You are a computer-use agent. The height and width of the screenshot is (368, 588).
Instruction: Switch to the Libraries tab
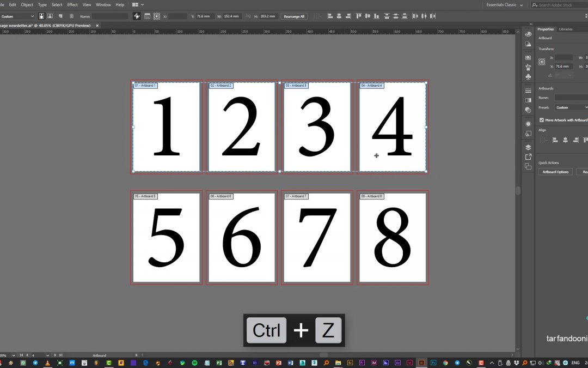click(x=566, y=29)
